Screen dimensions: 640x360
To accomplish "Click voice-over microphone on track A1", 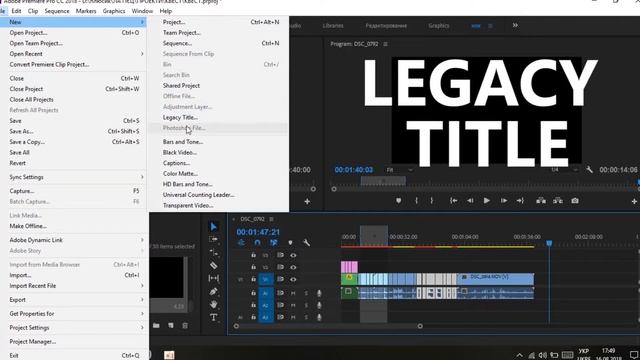I will [x=319, y=293].
